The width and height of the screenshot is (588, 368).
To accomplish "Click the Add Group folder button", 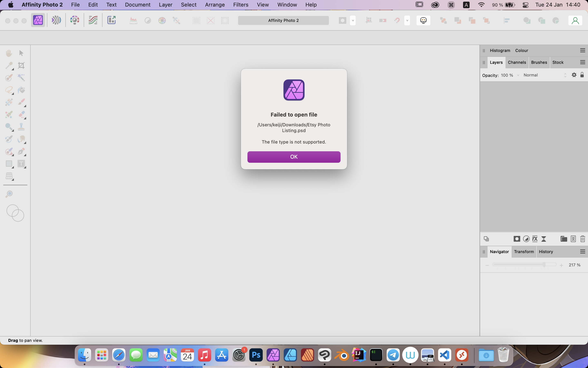I will pos(564,239).
